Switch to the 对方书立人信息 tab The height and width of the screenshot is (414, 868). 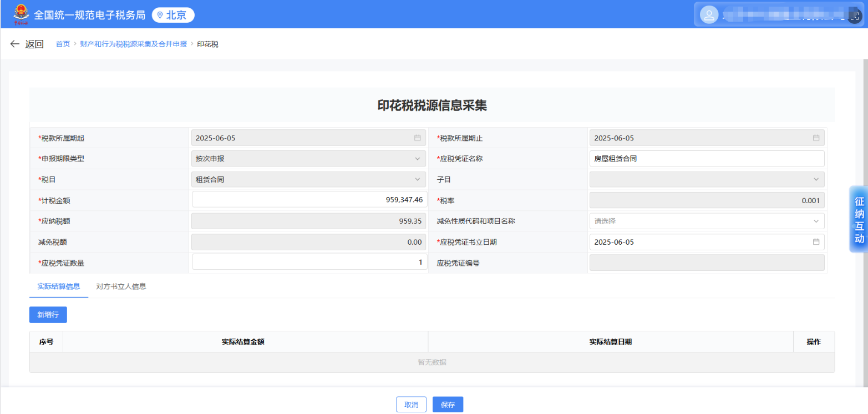pos(121,286)
